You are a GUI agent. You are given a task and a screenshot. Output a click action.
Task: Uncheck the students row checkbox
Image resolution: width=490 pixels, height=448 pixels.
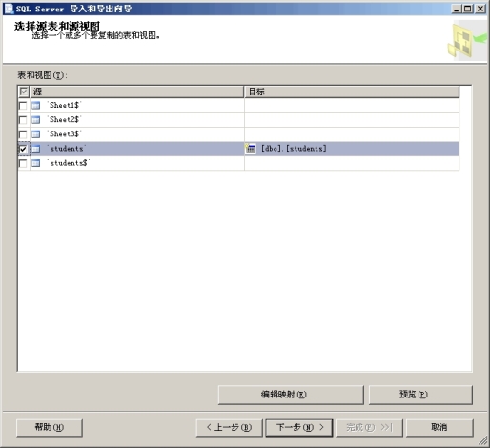pyautogui.click(x=23, y=149)
